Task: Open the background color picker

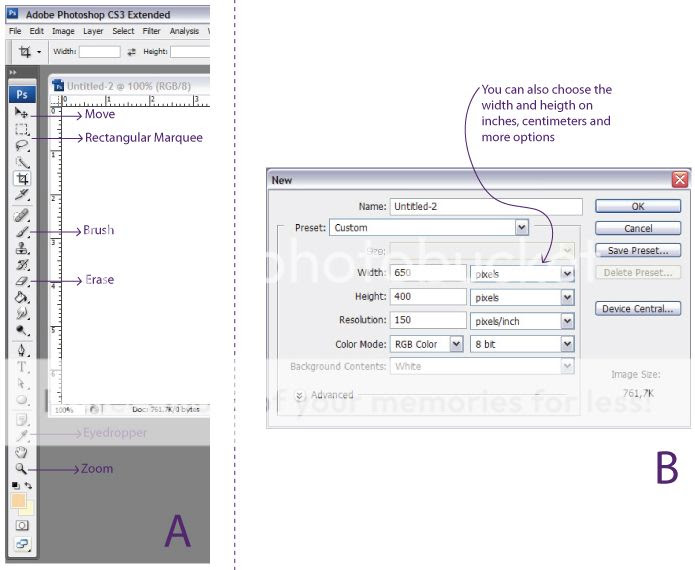Action: pyautogui.click(x=28, y=509)
